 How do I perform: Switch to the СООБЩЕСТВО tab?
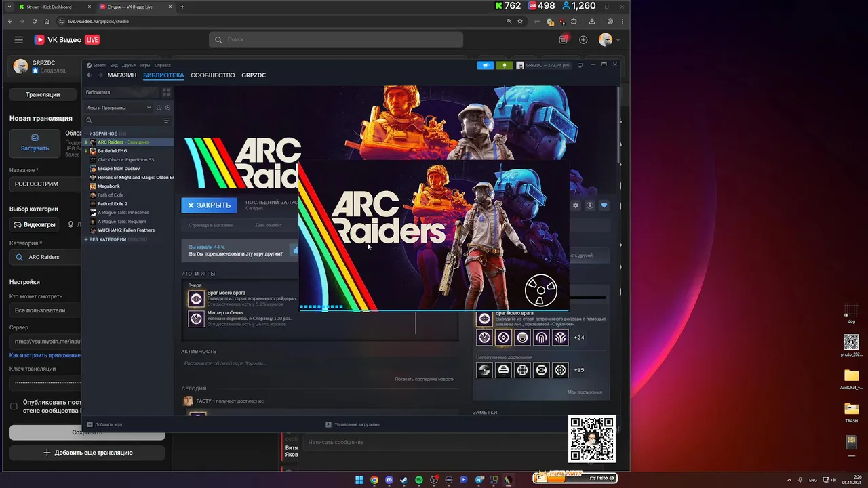213,75
